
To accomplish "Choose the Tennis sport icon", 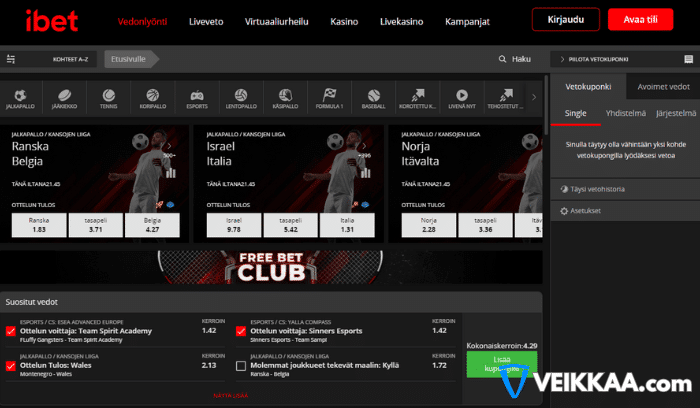I will pos(109,96).
